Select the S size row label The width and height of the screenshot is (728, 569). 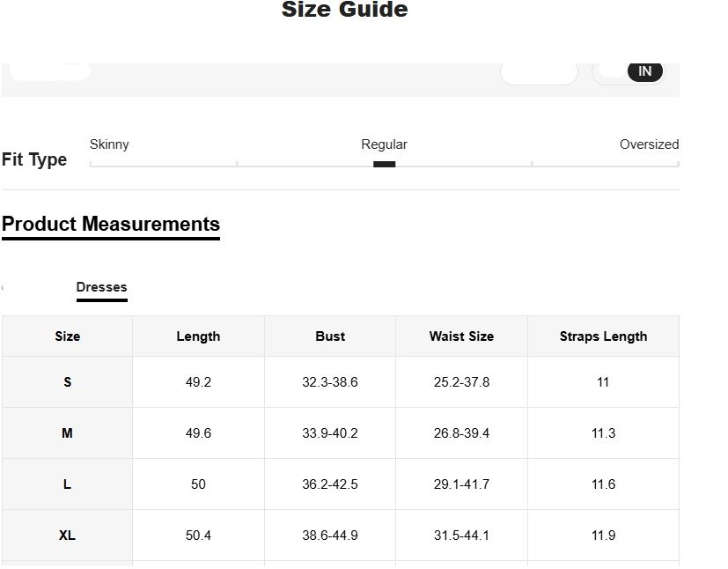pos(67,382)
